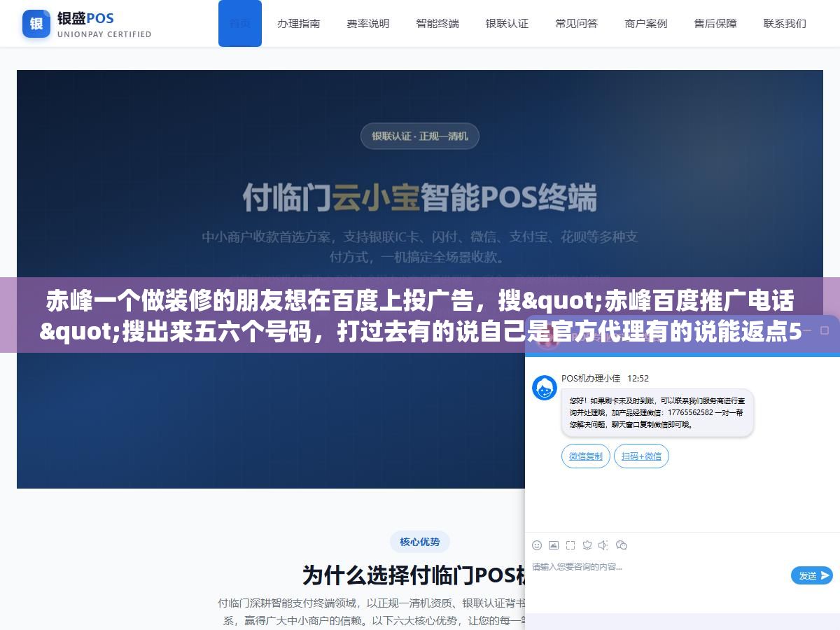Screen dimensions: 840x630
Task: Go to the 费率说明 page
Action: pyautogui.click(x=368, y=23)
